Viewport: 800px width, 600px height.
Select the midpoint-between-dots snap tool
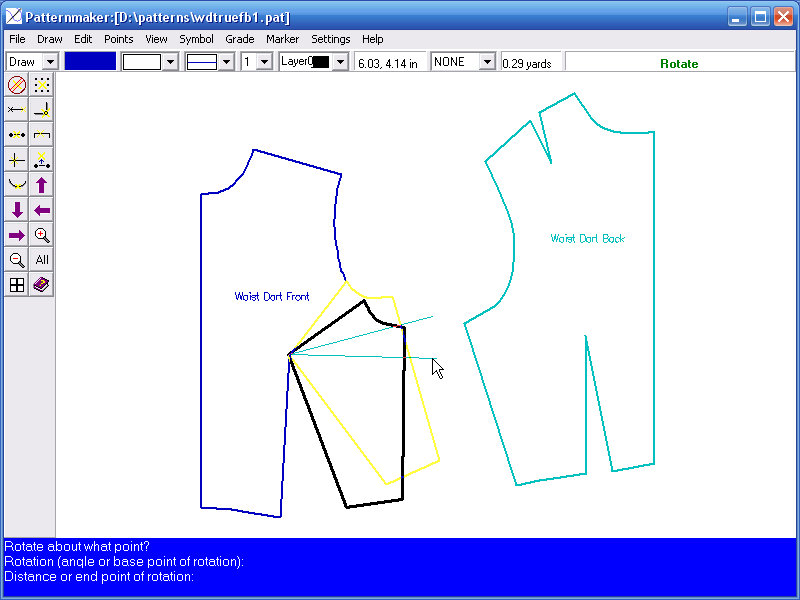[17, 135]
